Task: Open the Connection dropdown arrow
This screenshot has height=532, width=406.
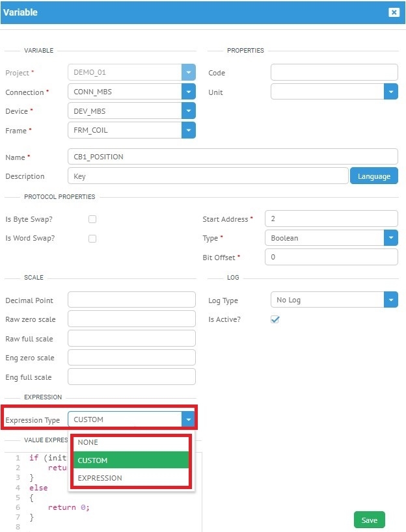Action: click(189, 92)
